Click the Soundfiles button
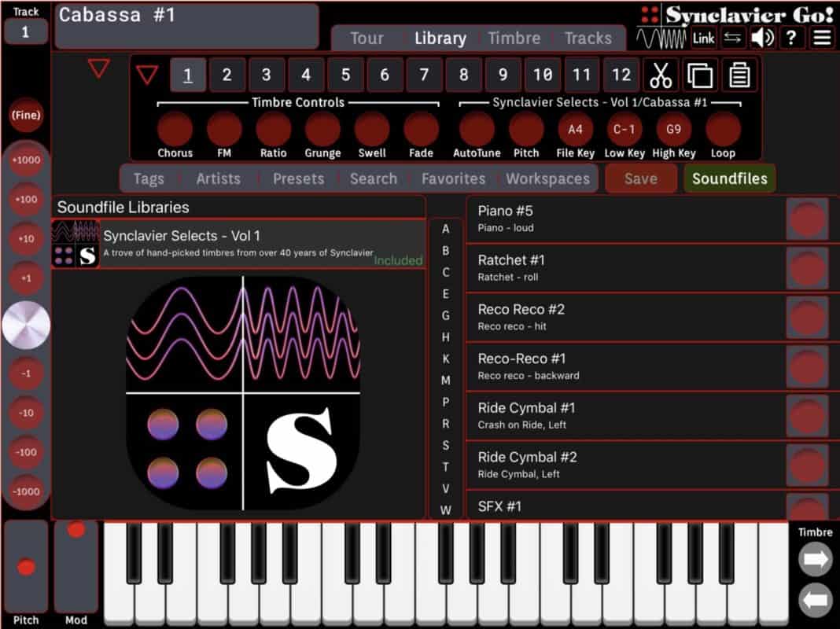The image size is (840, 629). coord(729,178)
